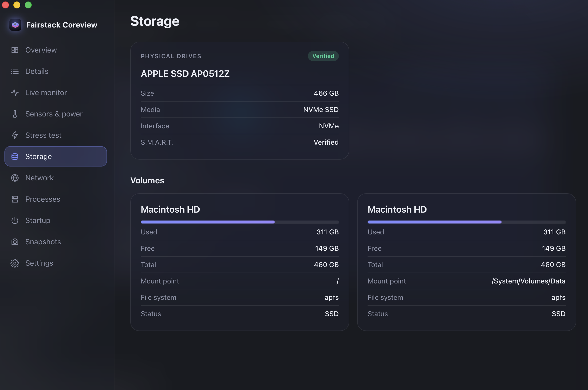Screen dimensions: 588x390
Task: Click the Media value NVMe SSD
Action: 321,110
